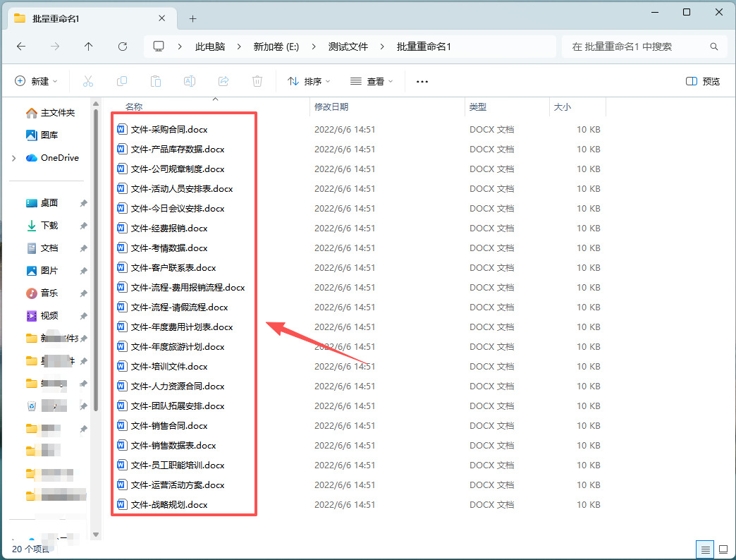
Task: Open the See more ellipsis menu
Action: click(x=422, y=82)
